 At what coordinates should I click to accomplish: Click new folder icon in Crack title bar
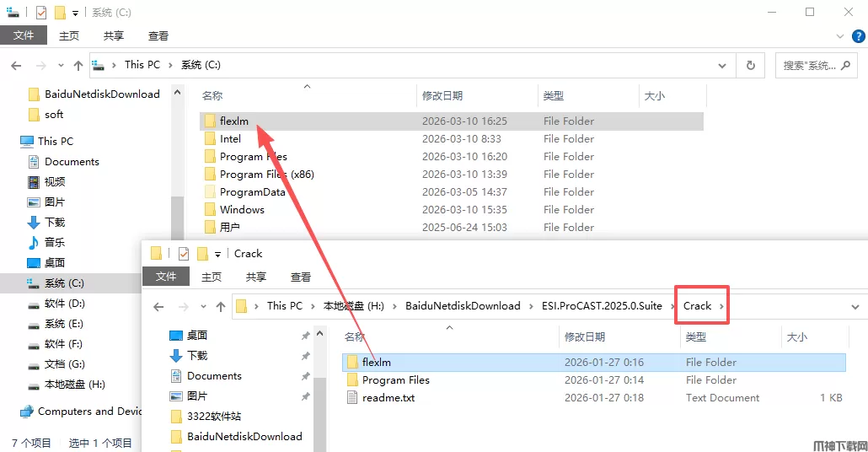(x=202, y=254)
